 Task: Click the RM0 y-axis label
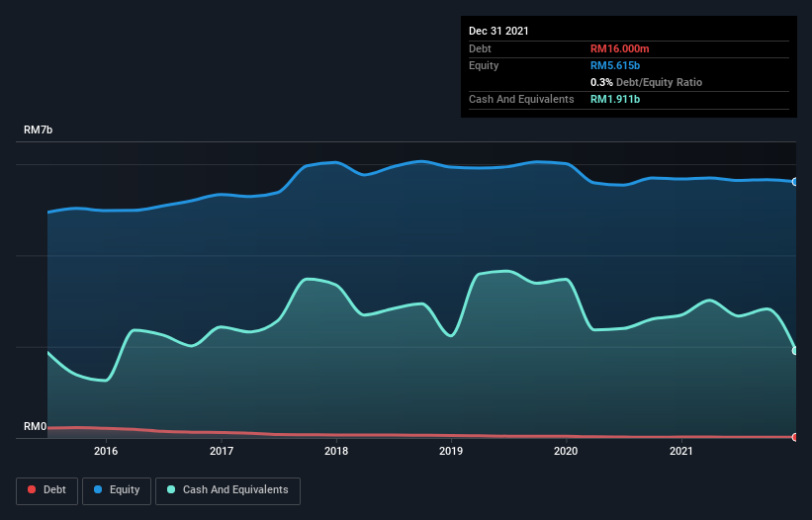[x=35, y=426]
